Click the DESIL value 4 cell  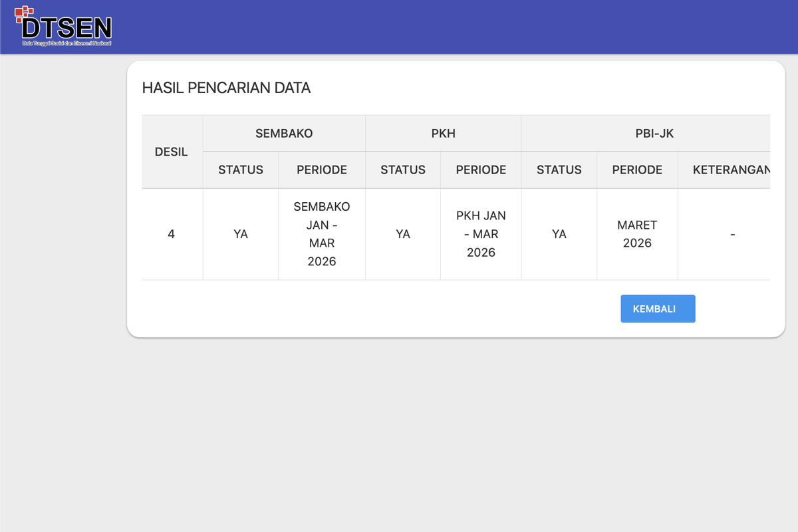coord(172,234)
